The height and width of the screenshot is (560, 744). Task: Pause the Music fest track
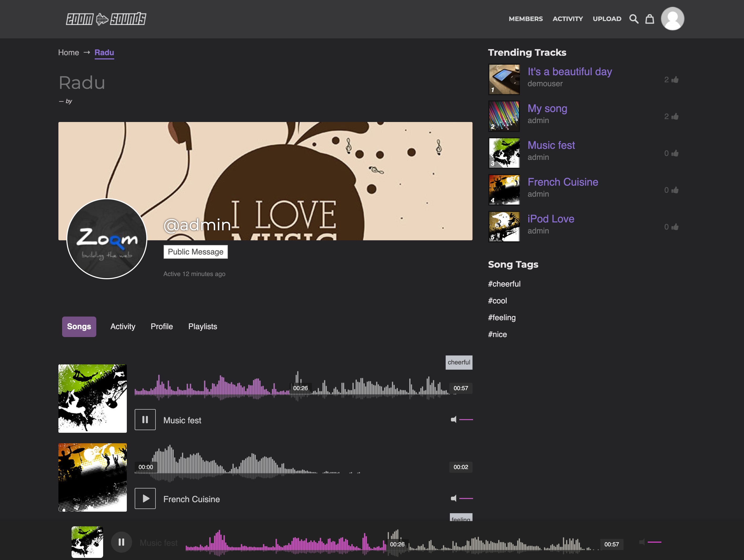pos(145,420)
